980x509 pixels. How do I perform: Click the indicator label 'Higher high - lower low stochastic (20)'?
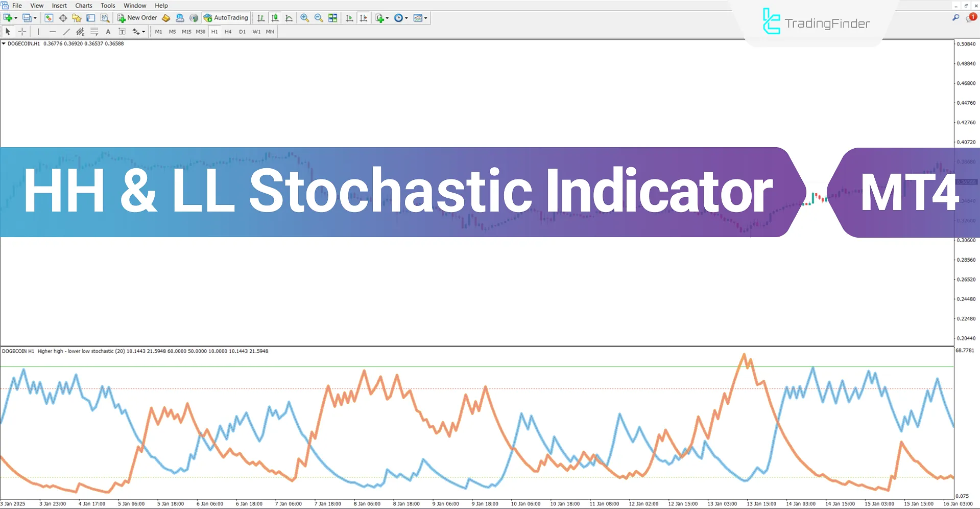tap(81, 351)
